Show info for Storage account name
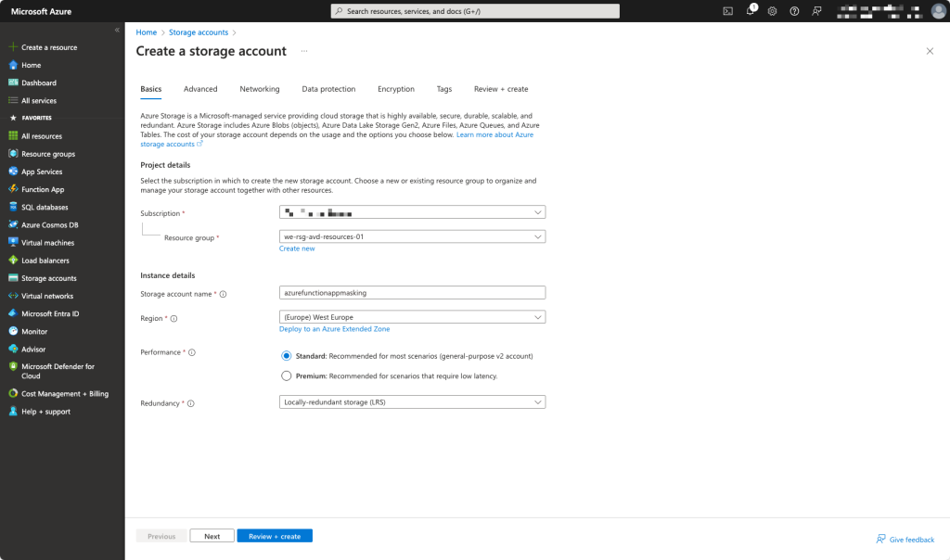This screenshot has width=950, height=560. pos(223,294)
